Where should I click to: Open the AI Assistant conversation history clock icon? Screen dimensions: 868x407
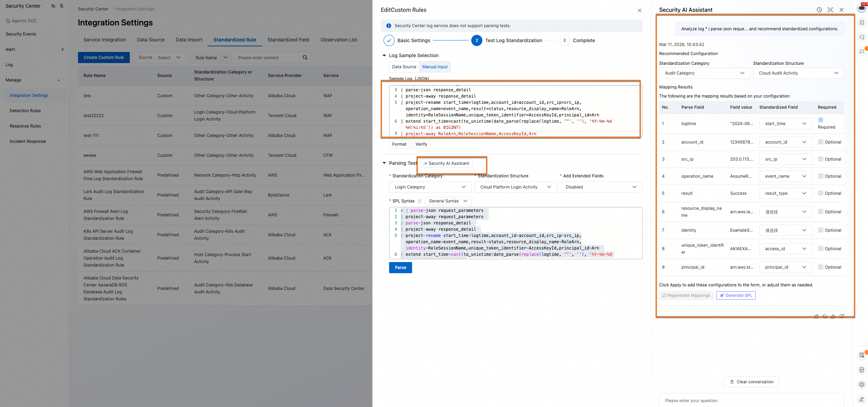click(819, 10)
